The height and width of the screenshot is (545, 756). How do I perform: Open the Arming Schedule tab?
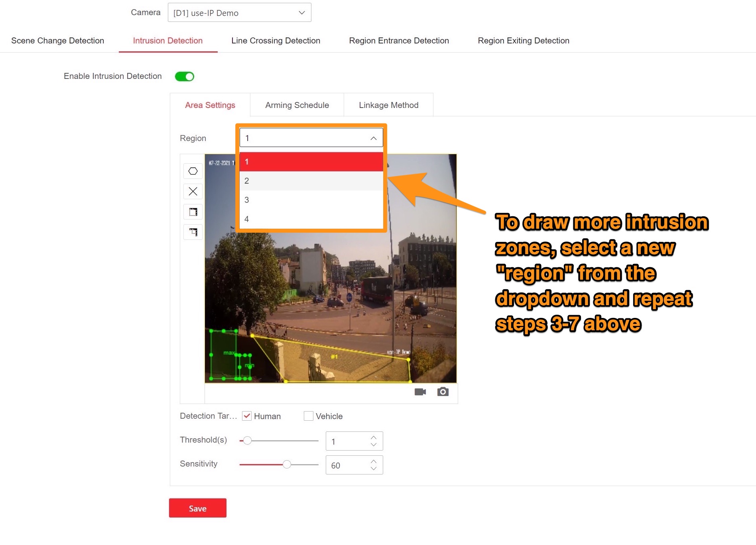click(x=297, y=105)
